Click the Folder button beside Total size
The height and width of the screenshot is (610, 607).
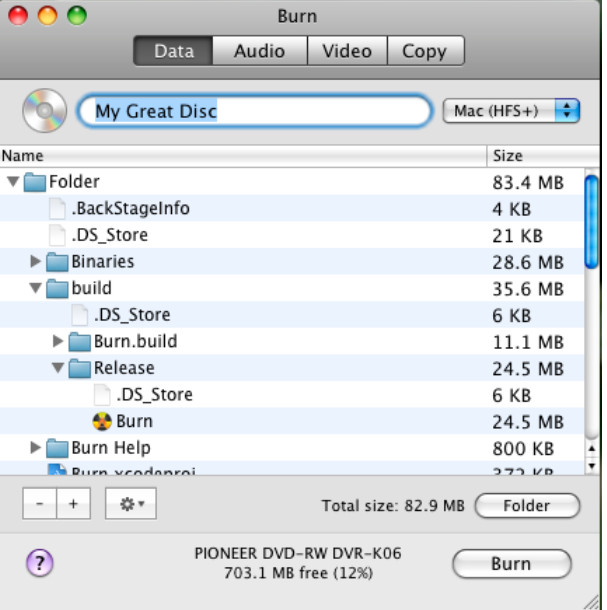(527, 506)
